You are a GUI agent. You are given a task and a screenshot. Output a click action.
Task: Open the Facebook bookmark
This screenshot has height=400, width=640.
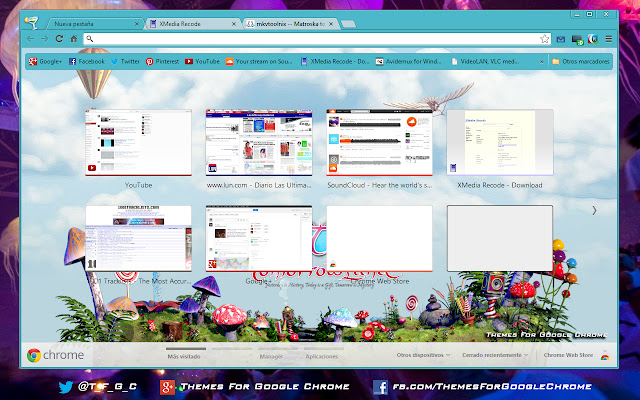coord(86,61)
